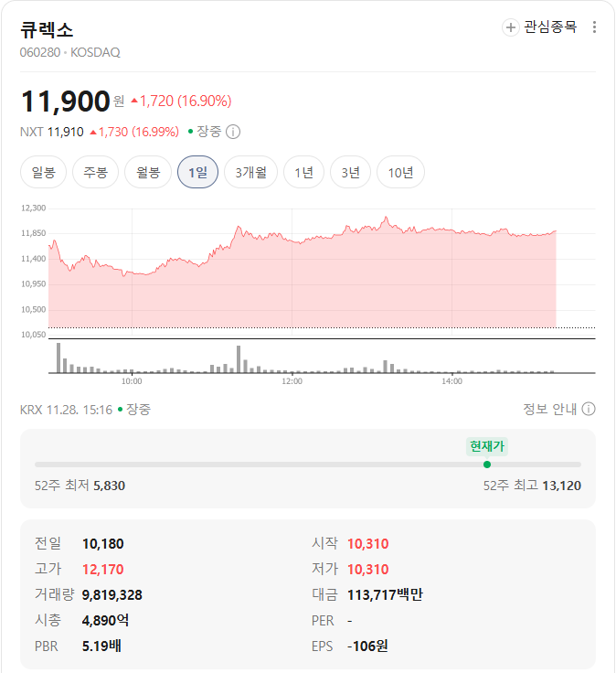Click the 관심종목 label
The width and height of the screenshot is (616, 673).
tap(550, 27)
